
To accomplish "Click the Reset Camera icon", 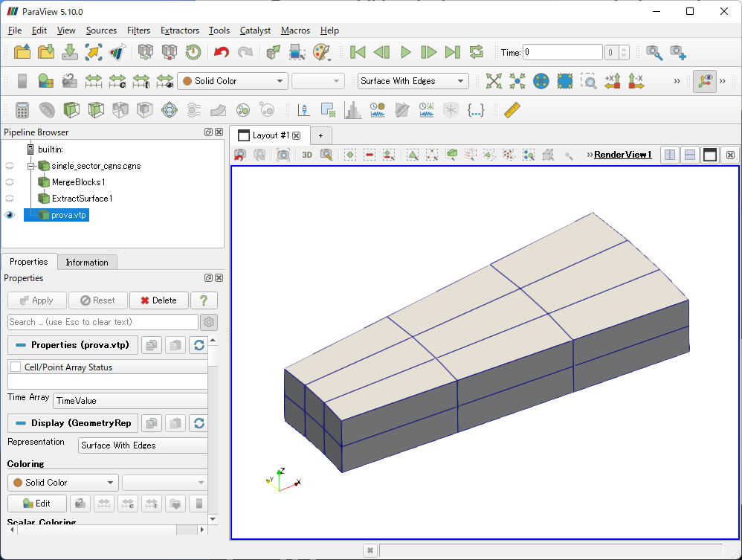I will click(x=494, y=81).
